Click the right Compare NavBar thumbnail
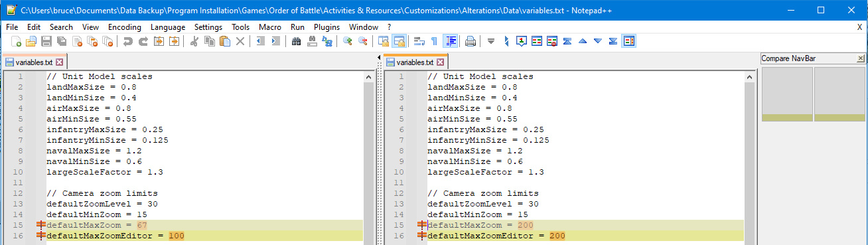This screenshot has height=245, width=868. (839, 94)
